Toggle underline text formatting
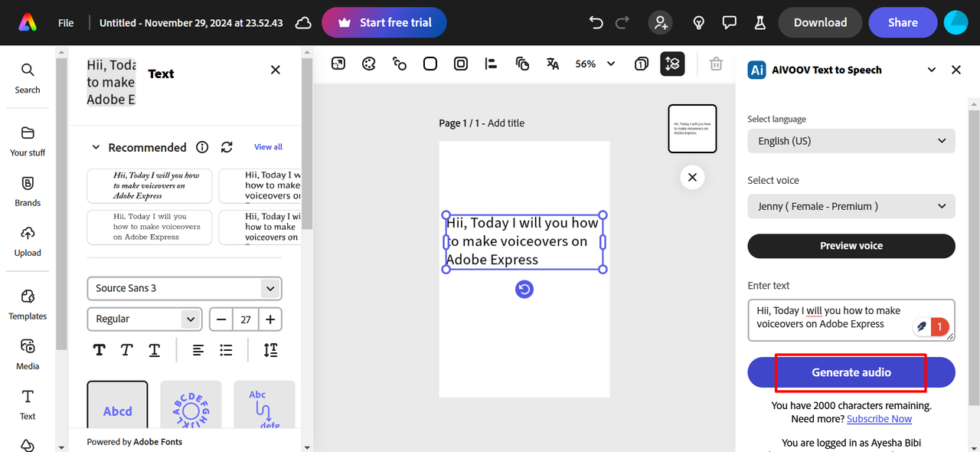Screen dimensions: 980x452 (154, 350)
